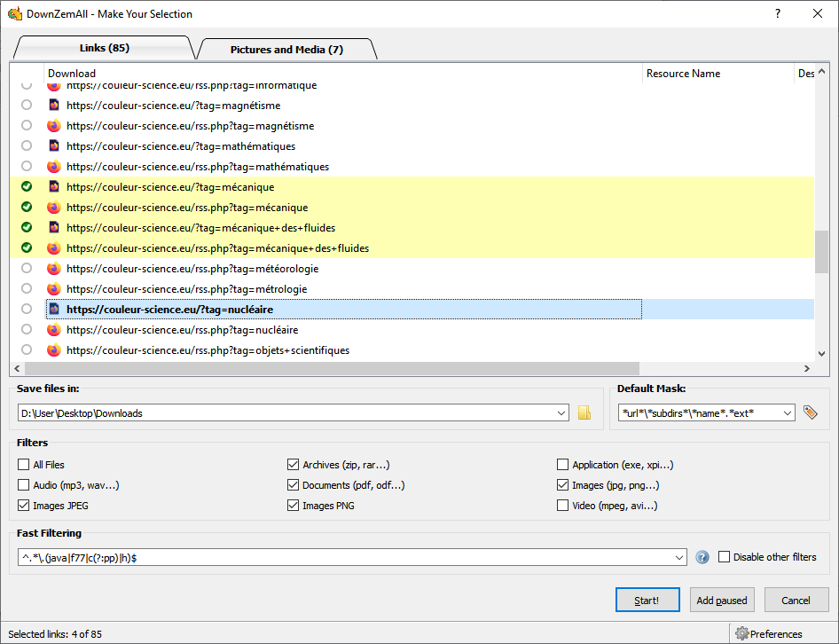Switch to the Links (85) tab
The height and width of the screenshot is (644, 839).
pyautogui.click(x=105, y=48)
